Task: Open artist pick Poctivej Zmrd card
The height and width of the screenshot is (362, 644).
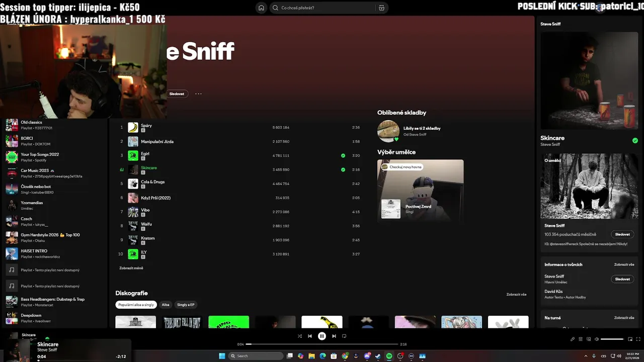Action: click(x=420, y=191)
